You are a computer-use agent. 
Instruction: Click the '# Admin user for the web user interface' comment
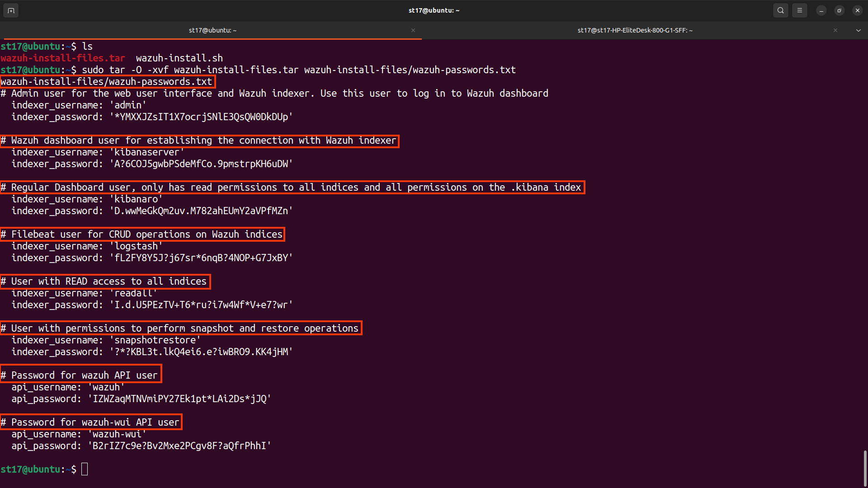[274, 93]
